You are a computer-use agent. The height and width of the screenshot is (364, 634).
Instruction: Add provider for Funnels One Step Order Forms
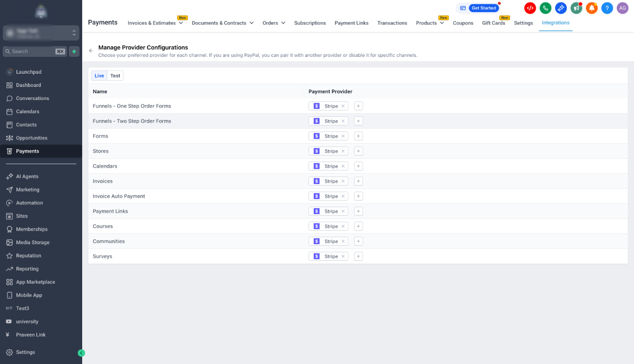click(358, 106)
